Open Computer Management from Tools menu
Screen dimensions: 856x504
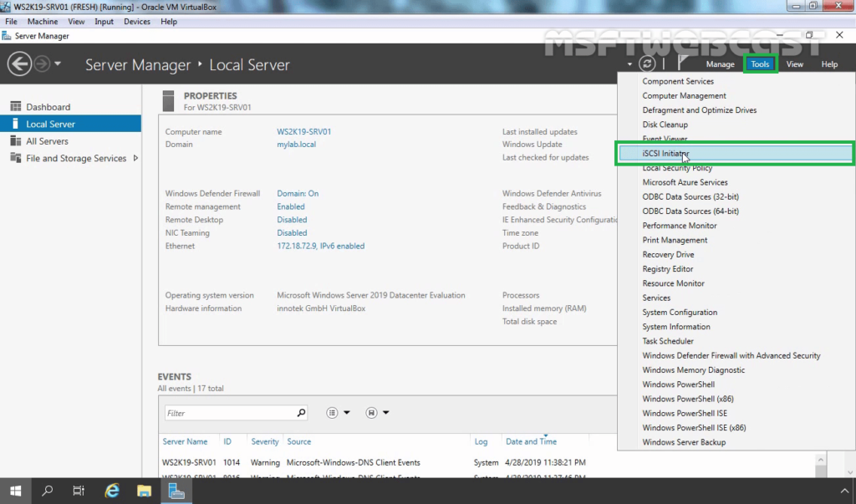[x=684, y=95]
